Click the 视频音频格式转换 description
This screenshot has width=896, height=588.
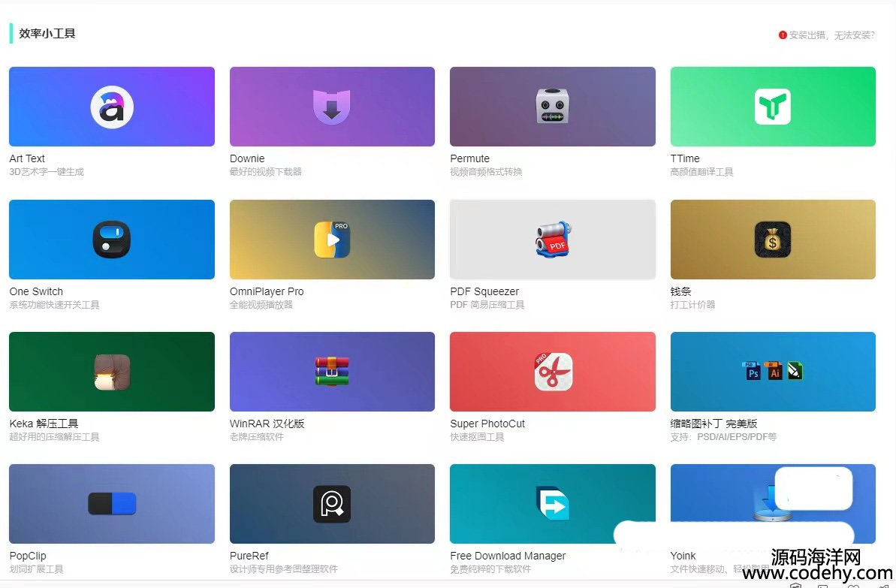click(486, 172)
